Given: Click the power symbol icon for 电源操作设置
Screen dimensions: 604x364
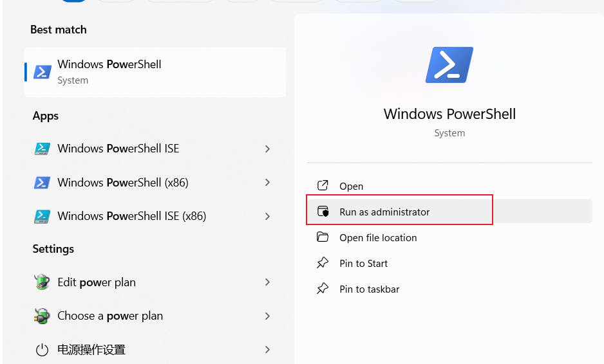Looking at the screenshot, I should 42,350.
